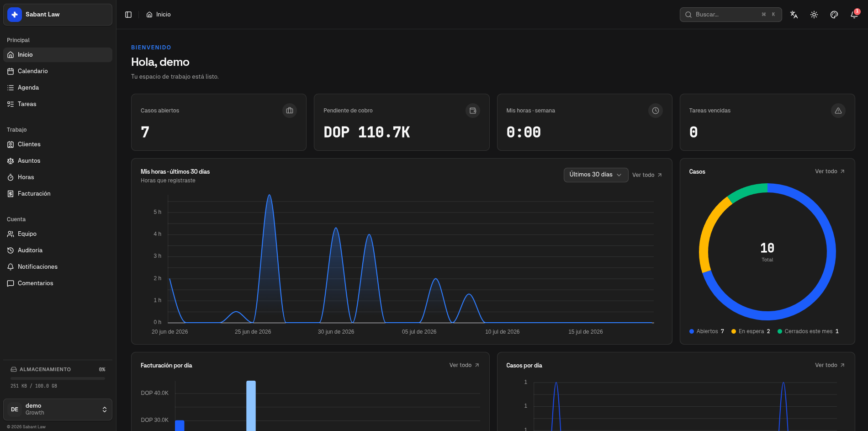Click the Abiertos blue legend dot
868x431 pixels.
pos(692,331)
